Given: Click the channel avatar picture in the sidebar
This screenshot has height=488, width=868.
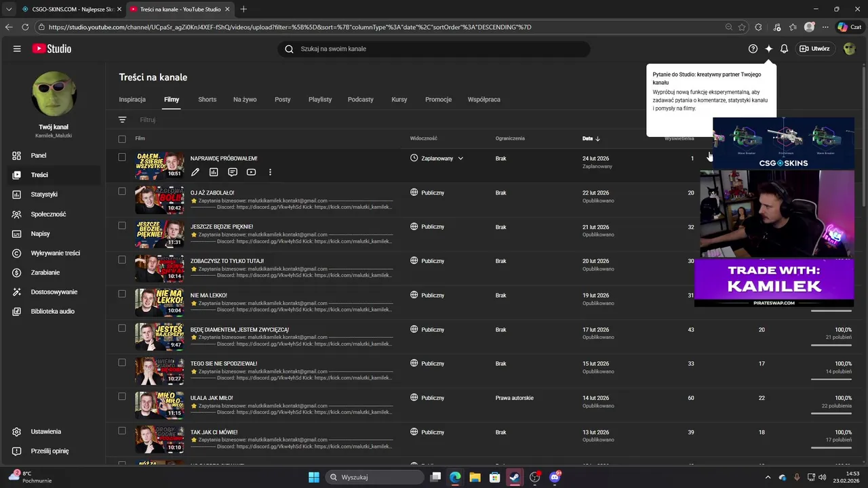Looking at the screenshot, I should coord(54,94).
